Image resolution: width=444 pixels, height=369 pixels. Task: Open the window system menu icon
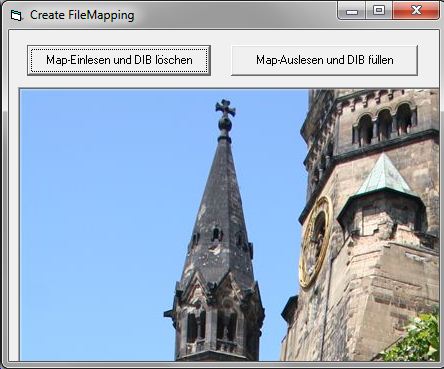(16, 15)
